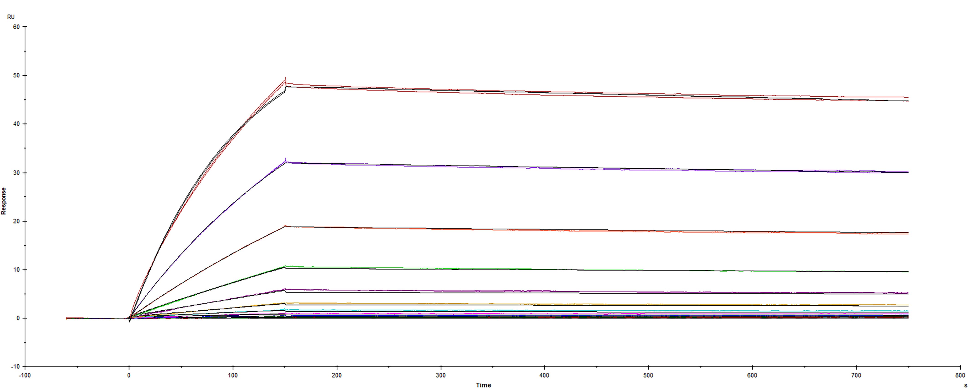Click the y-axis tick label 60
980x389 pixels.
(16, 27)
